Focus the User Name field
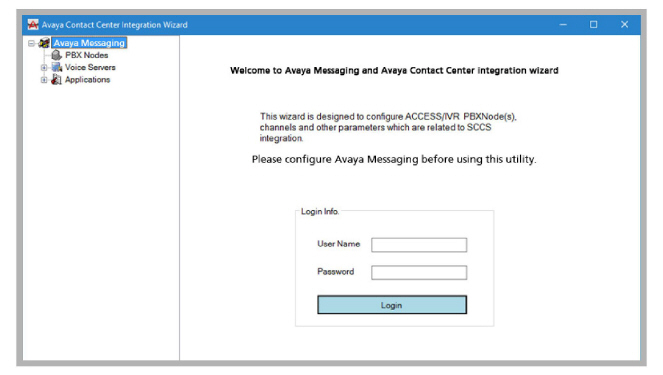 tap(419, 245)
